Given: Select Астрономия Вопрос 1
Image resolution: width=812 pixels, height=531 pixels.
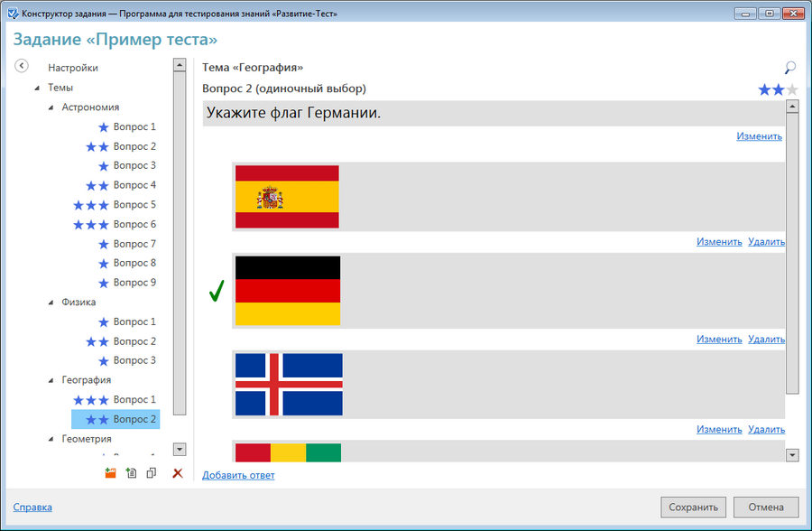Looking at the screenshot, I should coord(134,126).
